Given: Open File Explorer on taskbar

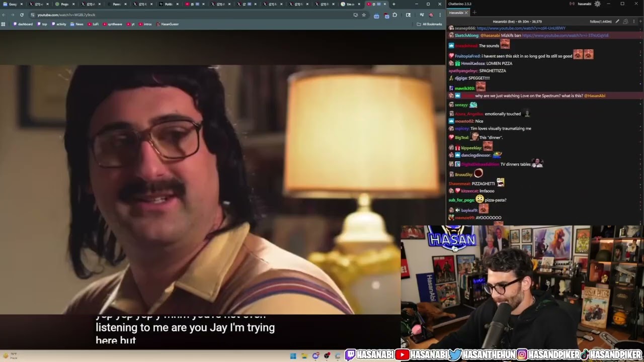Looking at the screenshot, I should point(304,356).
